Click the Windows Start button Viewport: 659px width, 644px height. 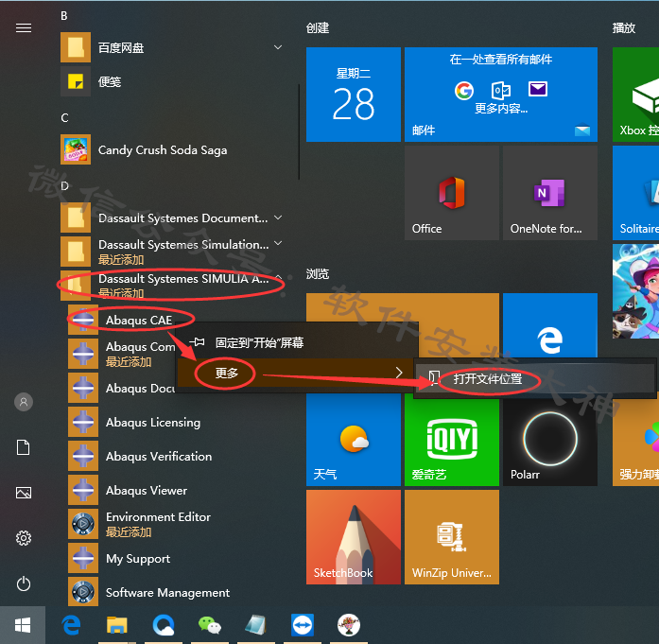coord(23,625)
